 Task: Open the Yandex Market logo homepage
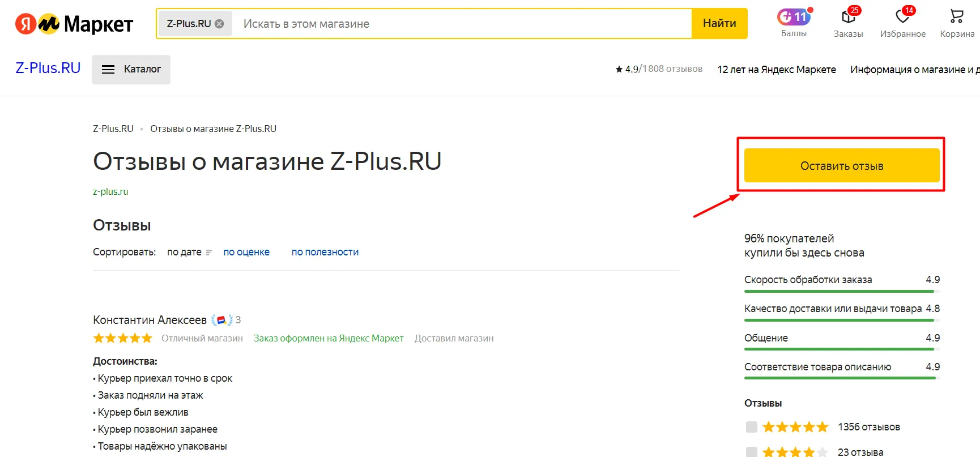coord(74,24)
